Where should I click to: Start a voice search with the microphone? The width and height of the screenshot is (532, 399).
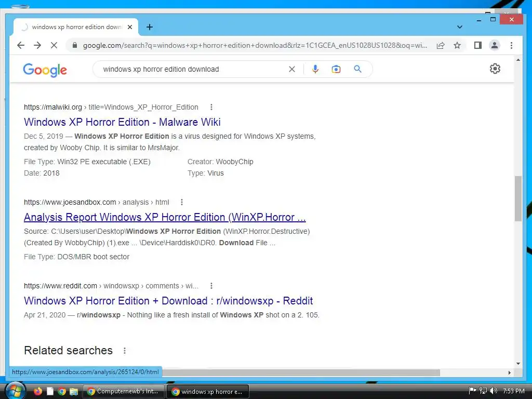[315, 69]
